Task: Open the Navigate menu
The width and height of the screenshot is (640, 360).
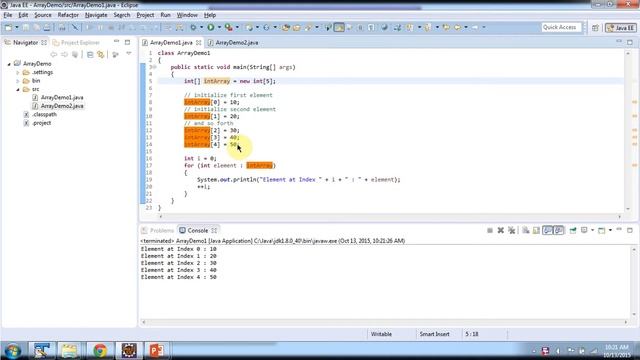Action: (96, 15)
